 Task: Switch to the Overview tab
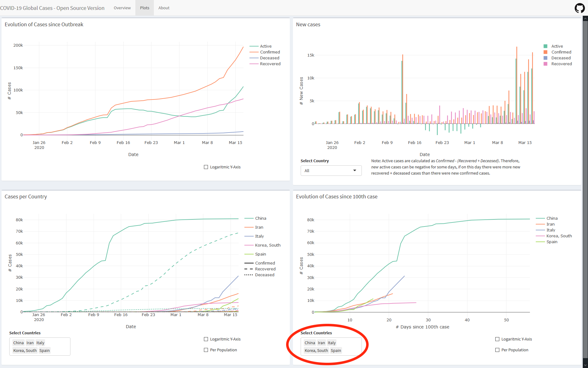[x=122, y=8]
